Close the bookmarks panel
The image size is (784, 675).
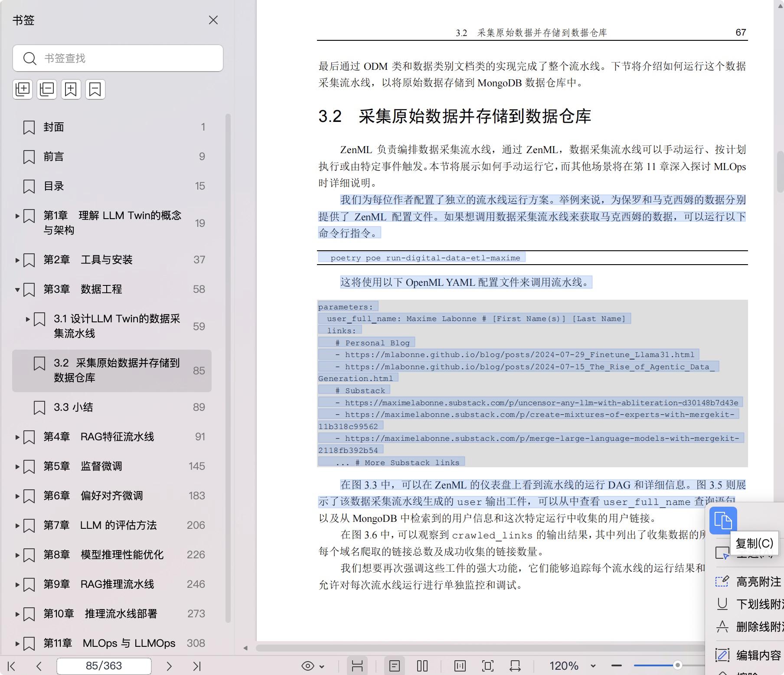point(213,20)
